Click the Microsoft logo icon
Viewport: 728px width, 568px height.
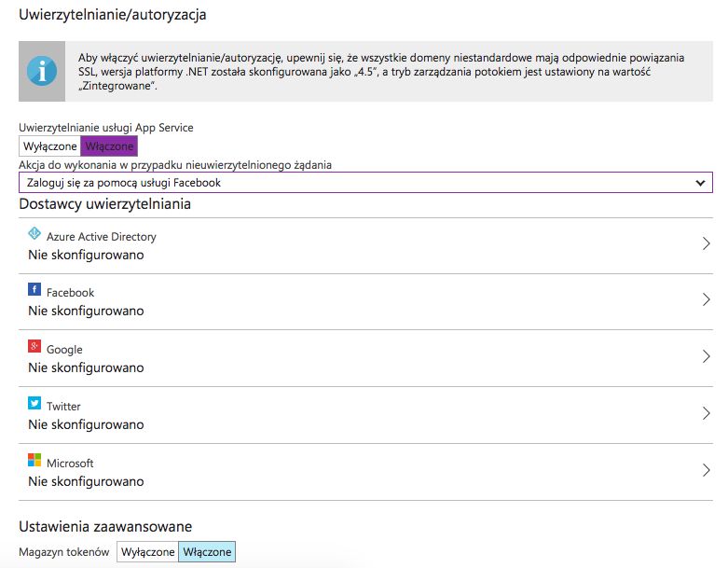pyautogui.click(x=34, y=461)
